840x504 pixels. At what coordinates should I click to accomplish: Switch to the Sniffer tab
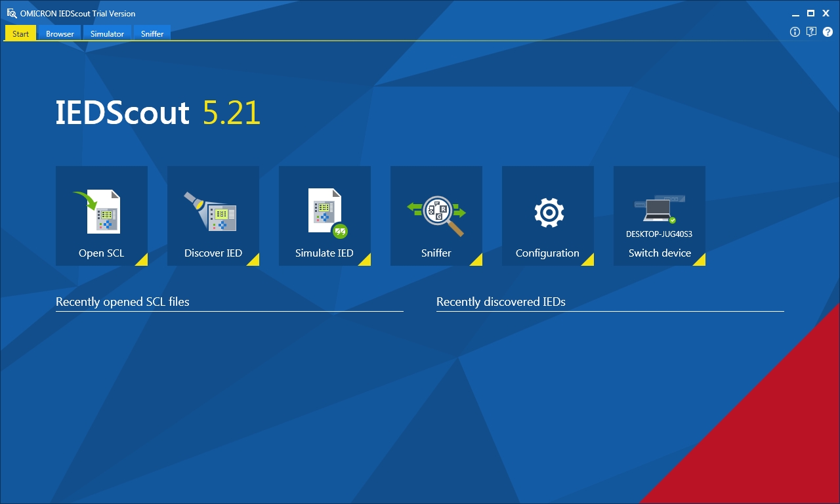[152, 33]
